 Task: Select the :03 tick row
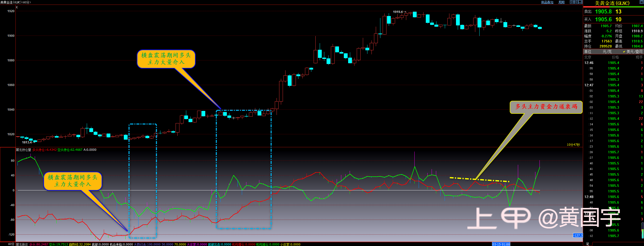pyautogui.click(x=613, y=107)
